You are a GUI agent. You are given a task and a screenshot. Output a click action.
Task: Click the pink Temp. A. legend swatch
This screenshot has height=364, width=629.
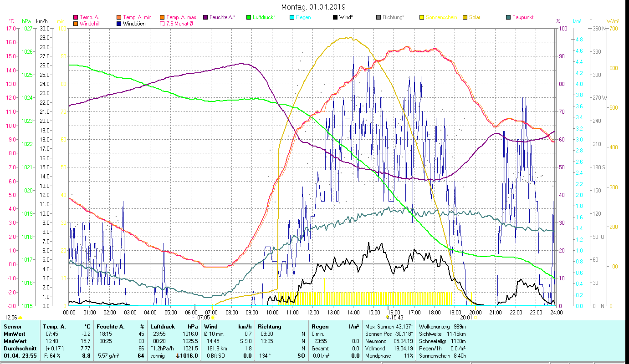click(75, 18)
